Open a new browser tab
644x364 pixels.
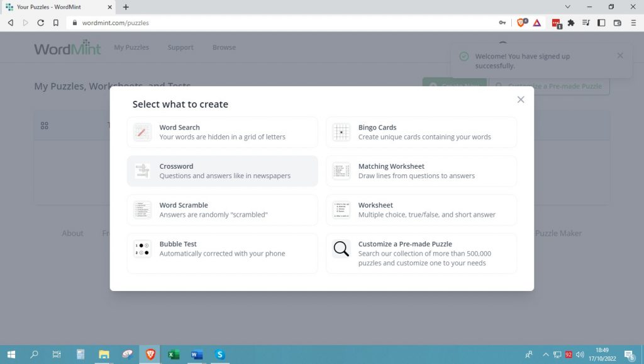pyautogui.click(x=126, y=7)
